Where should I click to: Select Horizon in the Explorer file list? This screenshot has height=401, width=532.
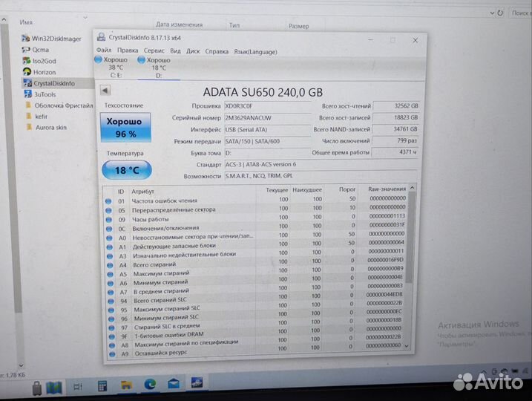pos(39,72)
